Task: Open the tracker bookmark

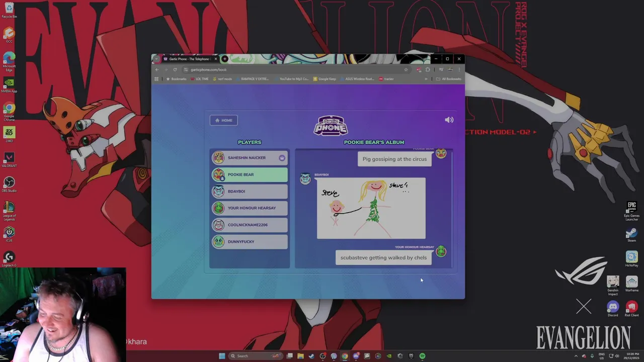Action: [x=386, y=79]
